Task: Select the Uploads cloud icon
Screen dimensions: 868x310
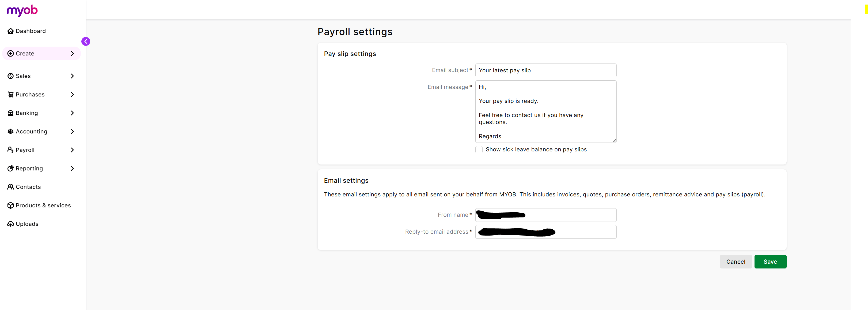Action: pyautogui.click(x=10, y=224)
